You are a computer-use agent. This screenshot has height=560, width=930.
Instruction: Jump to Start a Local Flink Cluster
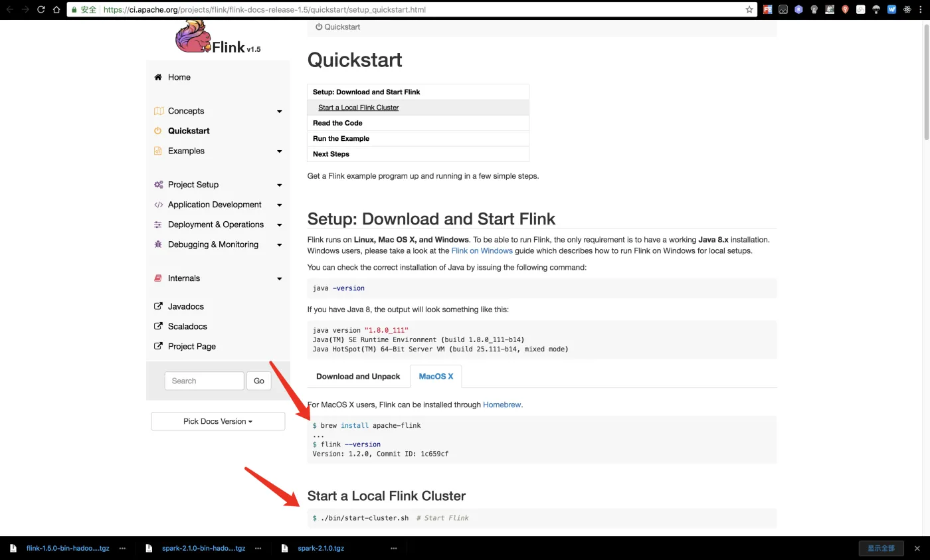[359, 108]
